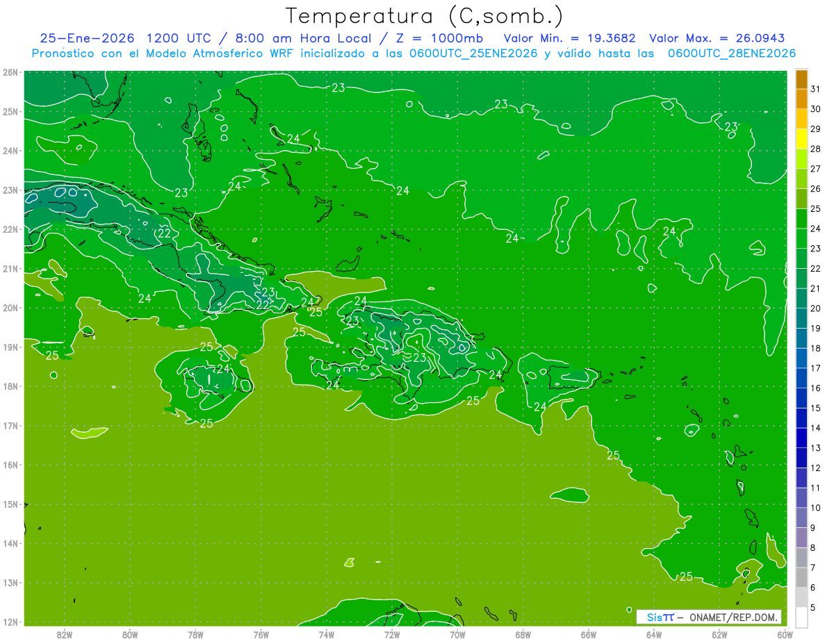The height and width of the screenshot is (644, 834).
Task: Click the 21N latitude axis label
Action: pyautogui.click(x=10, y=268)
